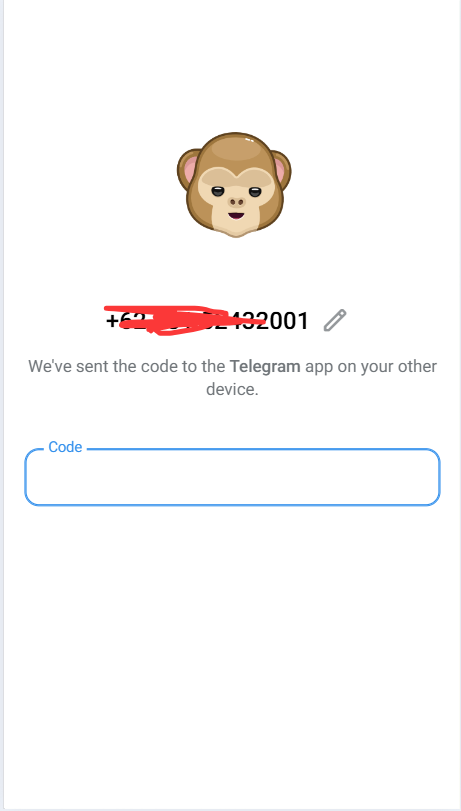
Task: Edit the phone number with pencil icon
Action: [x=335, y=320]
